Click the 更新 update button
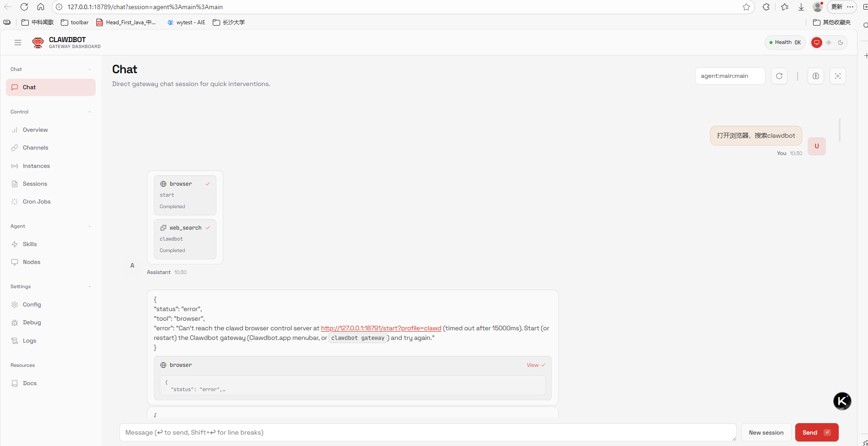Screen dimensions: 868x446 click(841, 7)
